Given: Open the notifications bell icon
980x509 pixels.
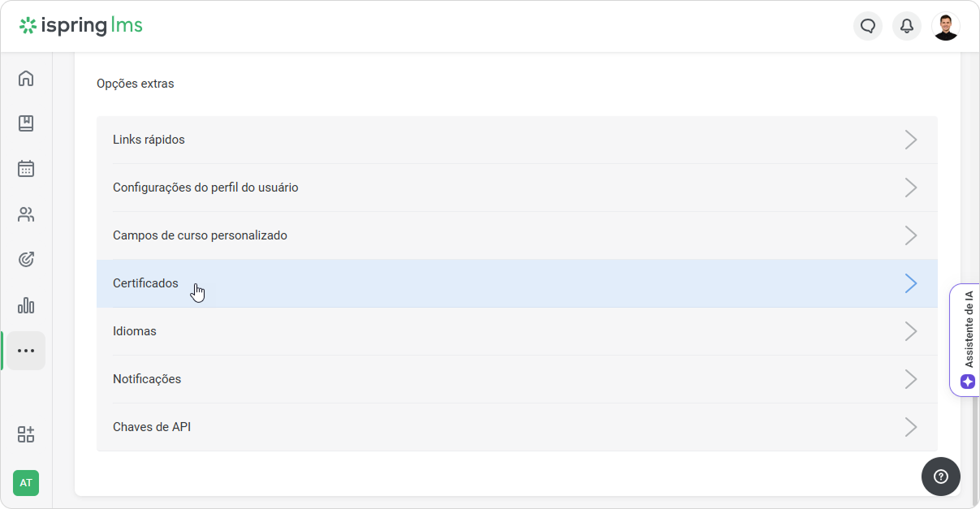Looking at the screenshot, I should tap(907, 26).
